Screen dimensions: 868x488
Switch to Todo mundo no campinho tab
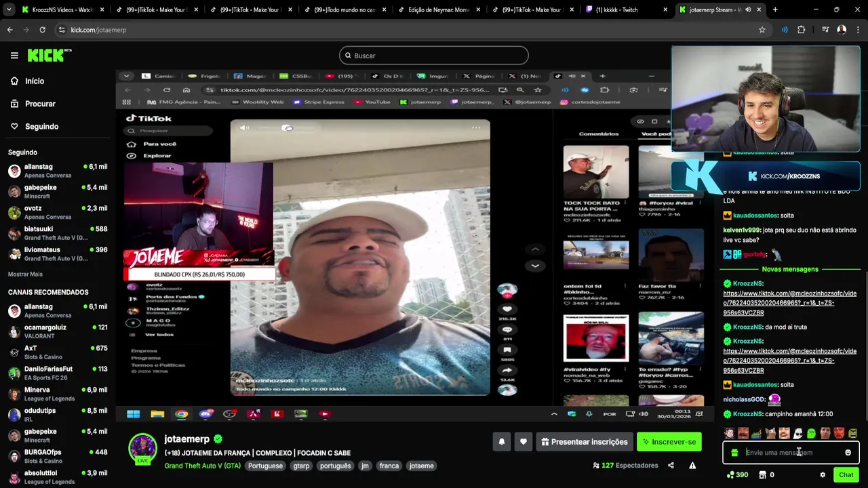coord(344,9)
